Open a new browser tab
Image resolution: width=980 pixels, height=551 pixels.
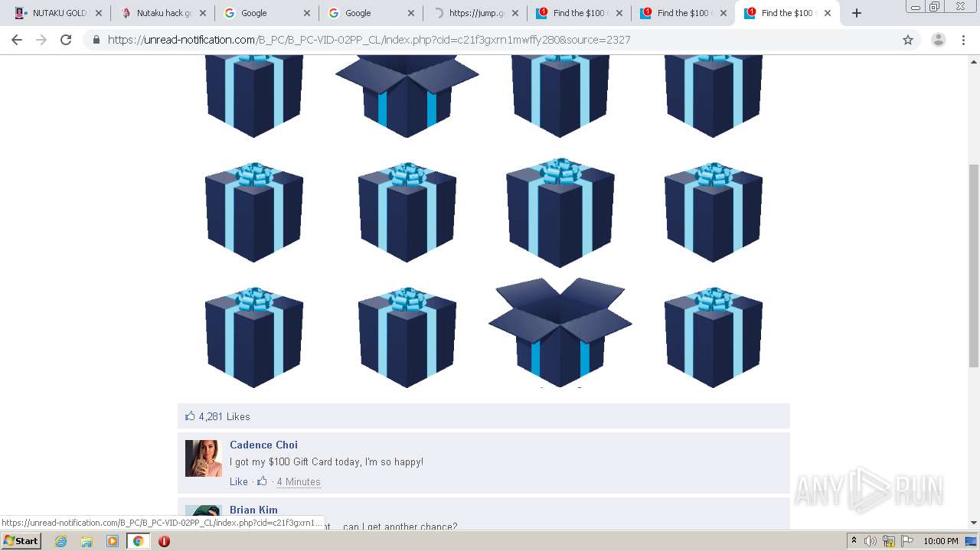point(857,13)
